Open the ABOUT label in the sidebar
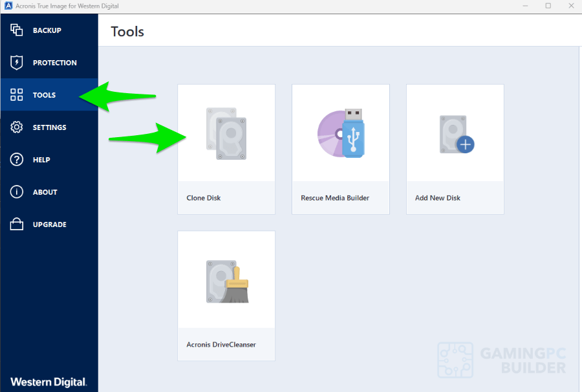 pos(45,192)
